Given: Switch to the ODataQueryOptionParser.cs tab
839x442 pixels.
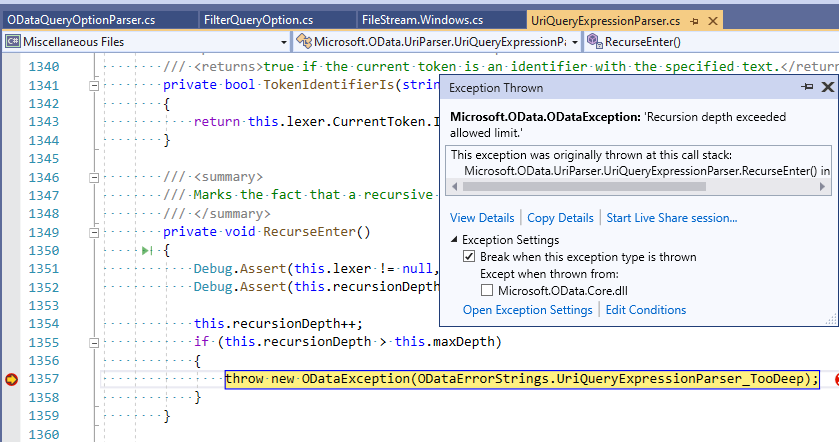Looking at the screenshot, I should tap(81, 20).
